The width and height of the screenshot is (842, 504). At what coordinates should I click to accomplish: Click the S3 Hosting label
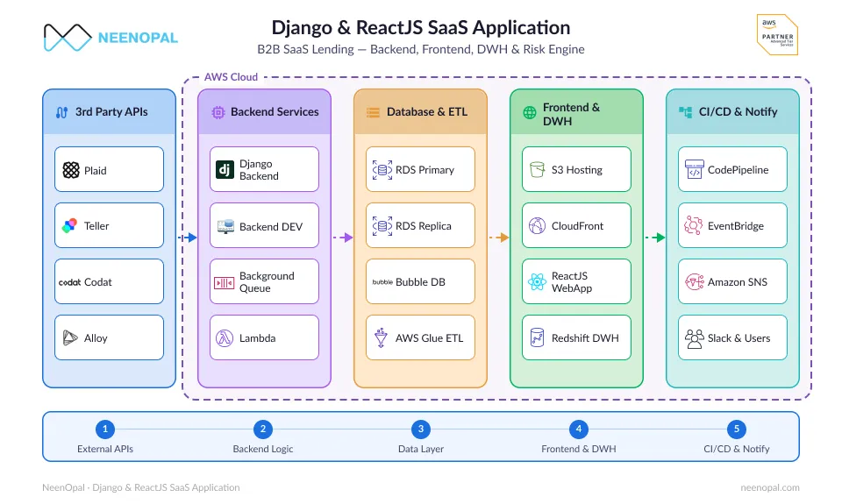tap(577, 170)
